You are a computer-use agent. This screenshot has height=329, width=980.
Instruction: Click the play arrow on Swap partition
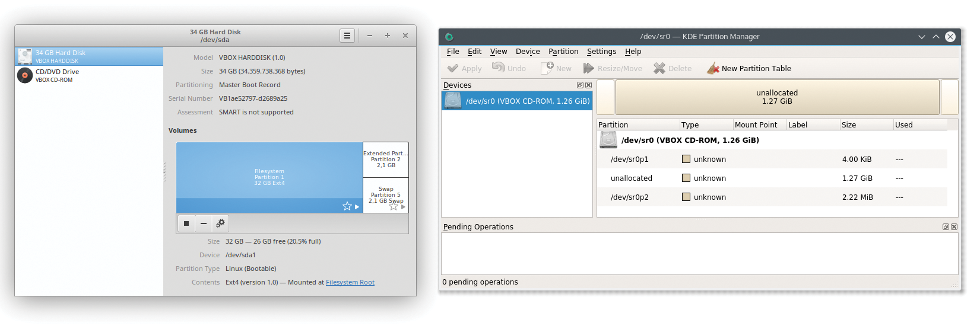click(x=403, y=207)
